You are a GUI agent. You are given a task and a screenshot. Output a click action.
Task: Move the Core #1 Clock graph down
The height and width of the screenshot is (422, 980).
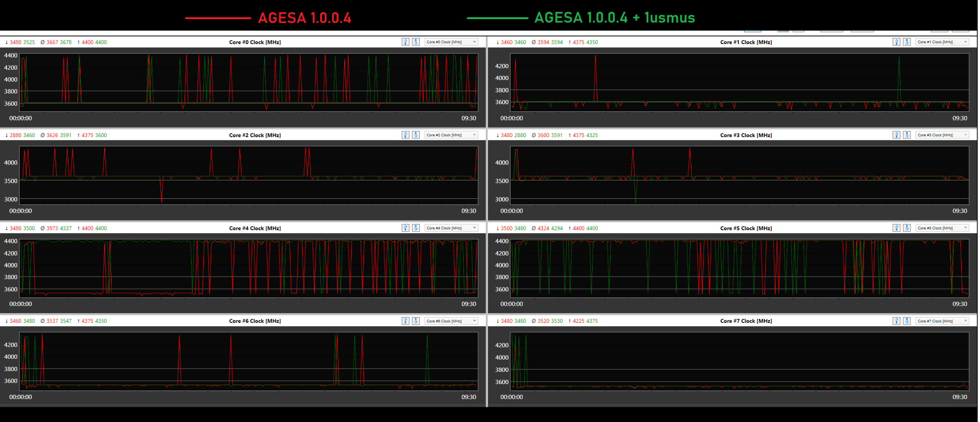906,42
